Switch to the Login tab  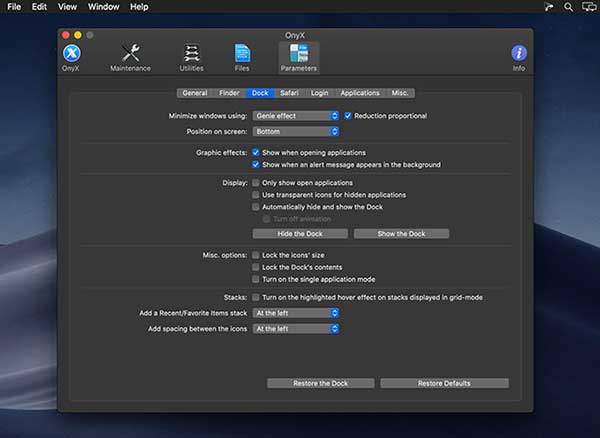point(320,93)
